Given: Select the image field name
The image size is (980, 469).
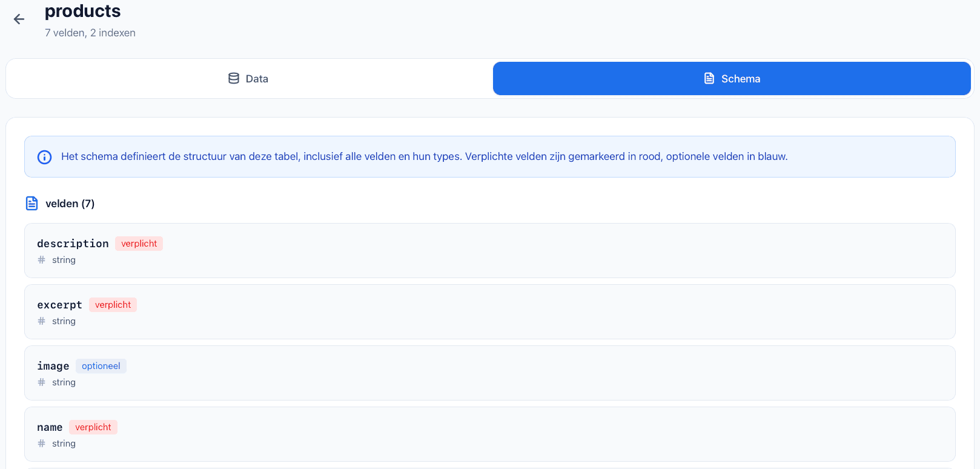Looking at the screenshot, I should (x=53, y=366).
